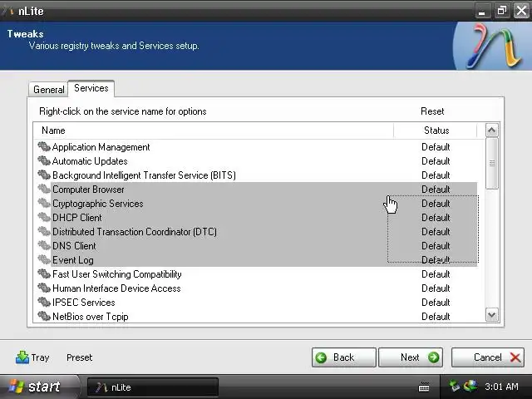This screenshot has height=399, width=532.
Task: Click Default status of Application Management
Action: (x=436, y=147)
